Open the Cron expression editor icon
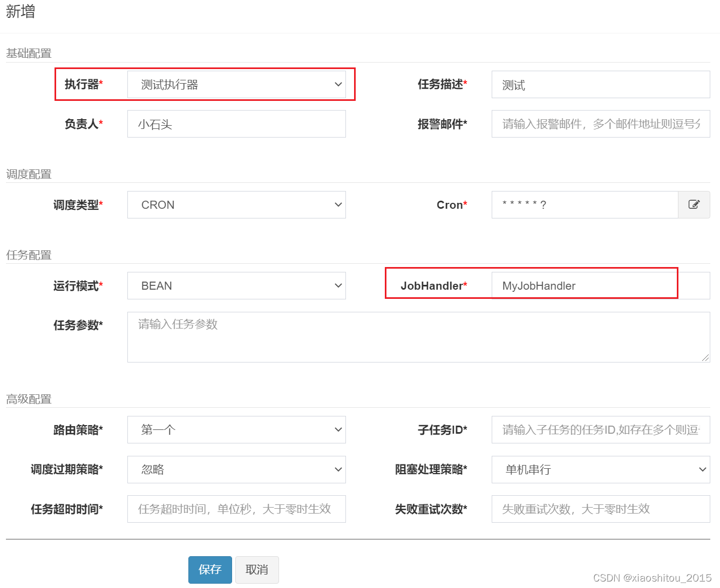The height and width of the screenshot is (588, 720). [x=694, y=205]
